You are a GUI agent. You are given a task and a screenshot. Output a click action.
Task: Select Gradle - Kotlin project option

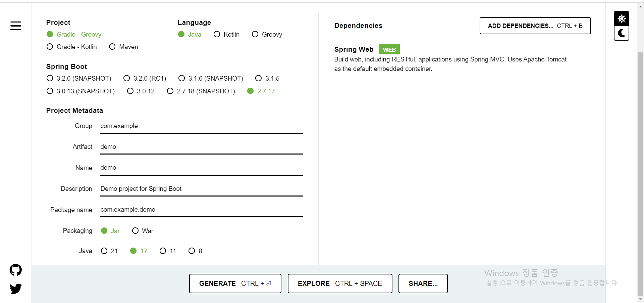(x=72, y=47)
